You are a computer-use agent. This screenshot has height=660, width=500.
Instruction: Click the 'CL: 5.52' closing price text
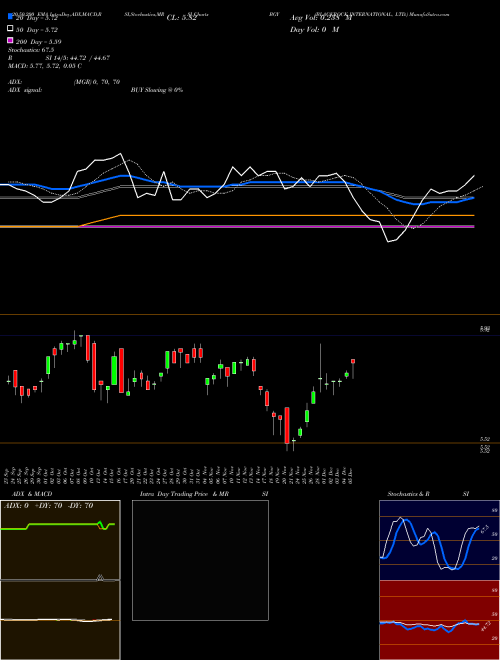click(x=181, y=18)
